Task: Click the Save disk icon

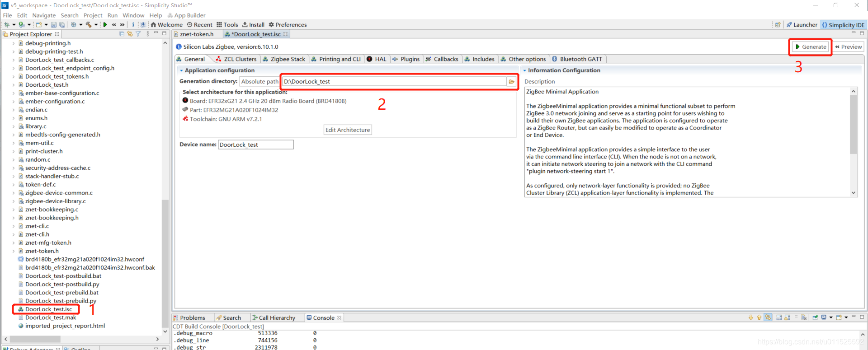Action: pos(54,24)
